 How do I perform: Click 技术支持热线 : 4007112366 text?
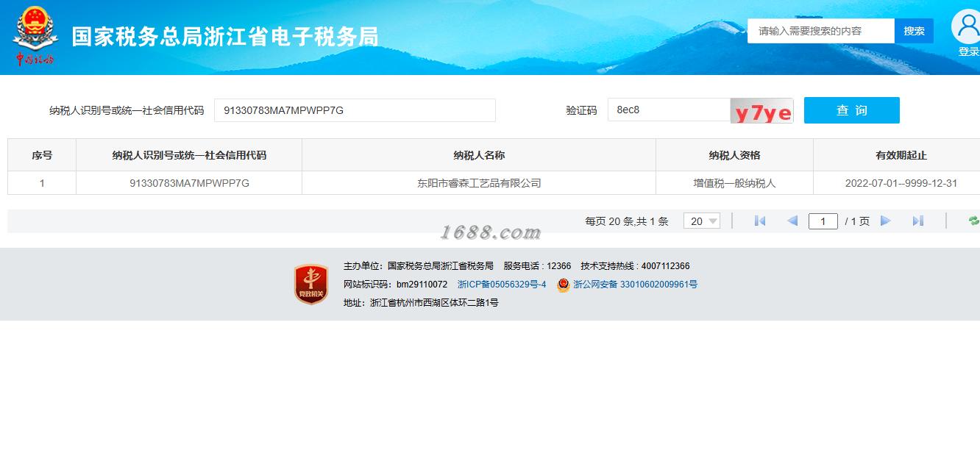pos(635,266)
